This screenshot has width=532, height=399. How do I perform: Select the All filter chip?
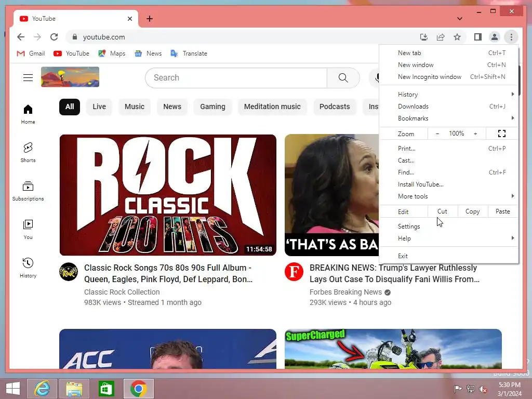(x=70, y=107)
